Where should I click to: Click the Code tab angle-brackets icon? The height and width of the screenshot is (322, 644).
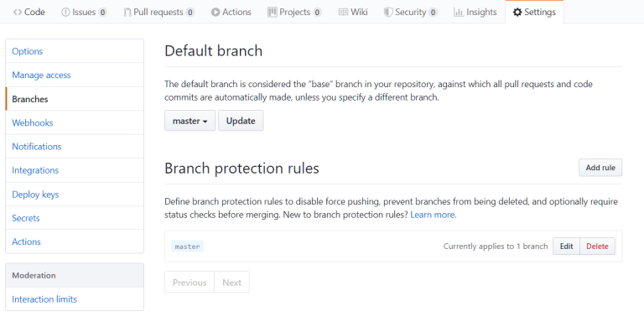pos(18,13)
